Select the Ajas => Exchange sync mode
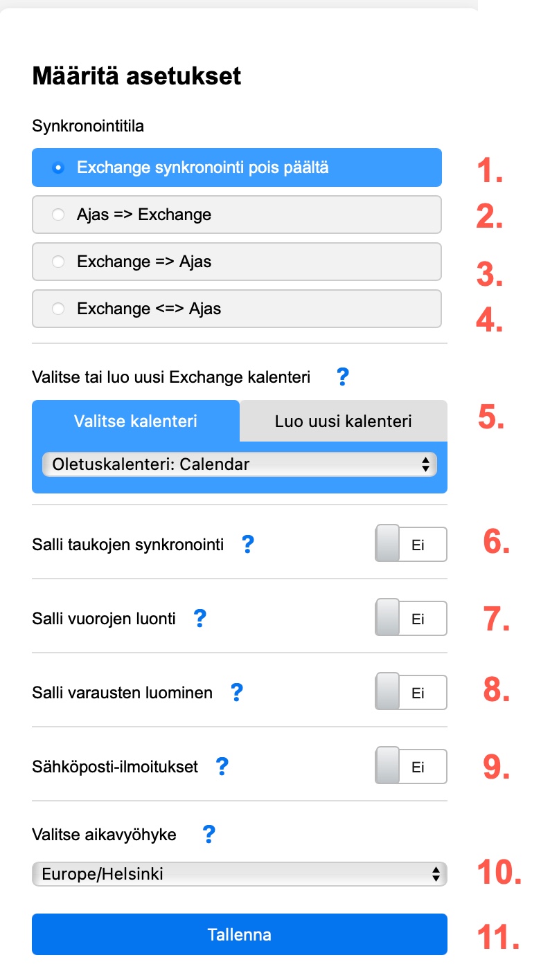550x980 pixels. (236, 215)
